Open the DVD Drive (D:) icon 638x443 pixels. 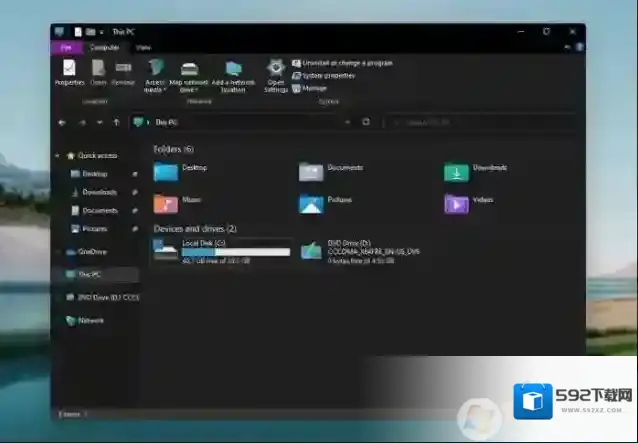tap(312, 250)
